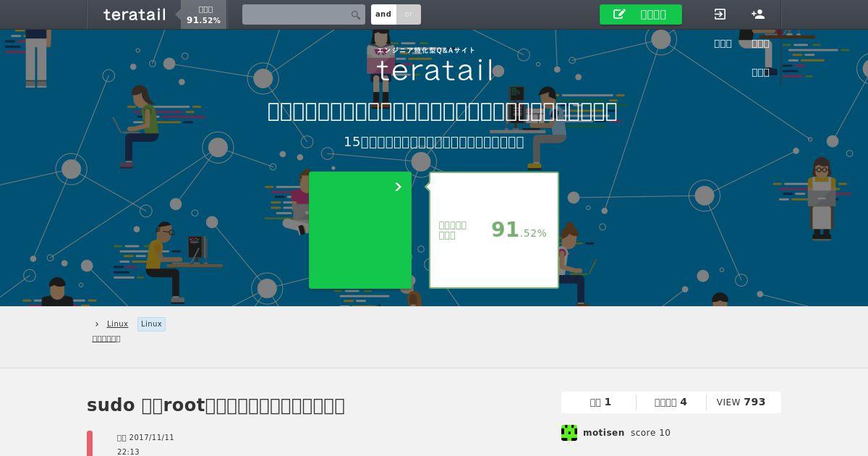Click the Linux tag badge
Image resolution: width=868 pixels, height=456 pixels.
(x=151, y=324)
